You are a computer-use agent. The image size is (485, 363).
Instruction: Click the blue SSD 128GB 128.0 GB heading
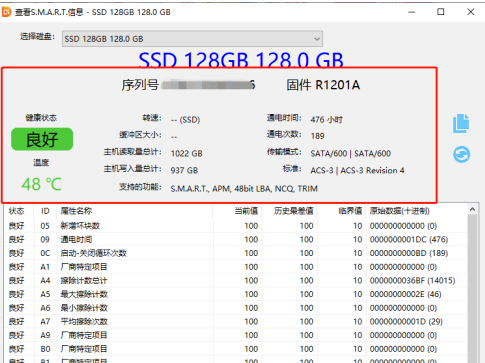click(x=241, y=60)
